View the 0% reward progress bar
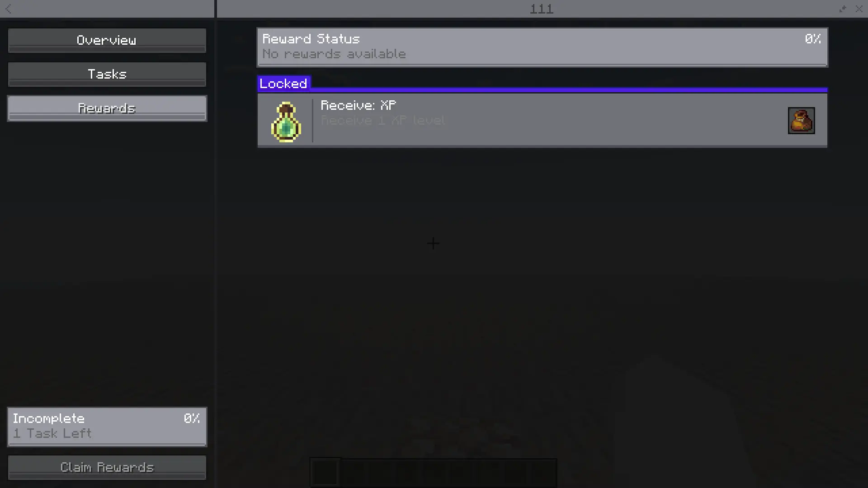 542,47
